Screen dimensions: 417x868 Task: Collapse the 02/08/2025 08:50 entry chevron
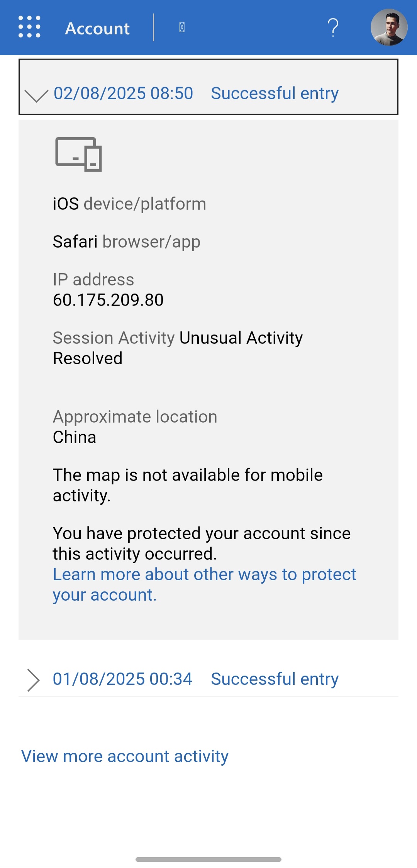pos(36,95)
